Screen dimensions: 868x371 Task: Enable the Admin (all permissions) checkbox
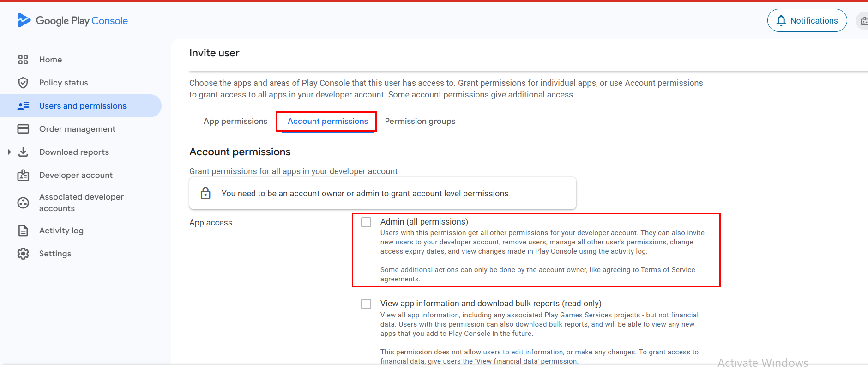366,222
